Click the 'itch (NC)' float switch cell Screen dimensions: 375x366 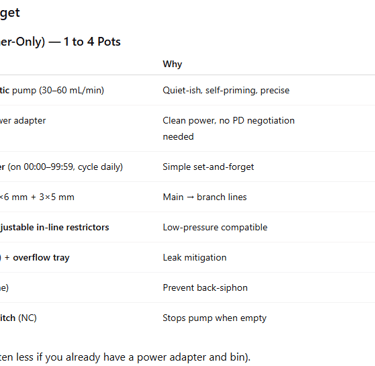[x=18, y=318]
